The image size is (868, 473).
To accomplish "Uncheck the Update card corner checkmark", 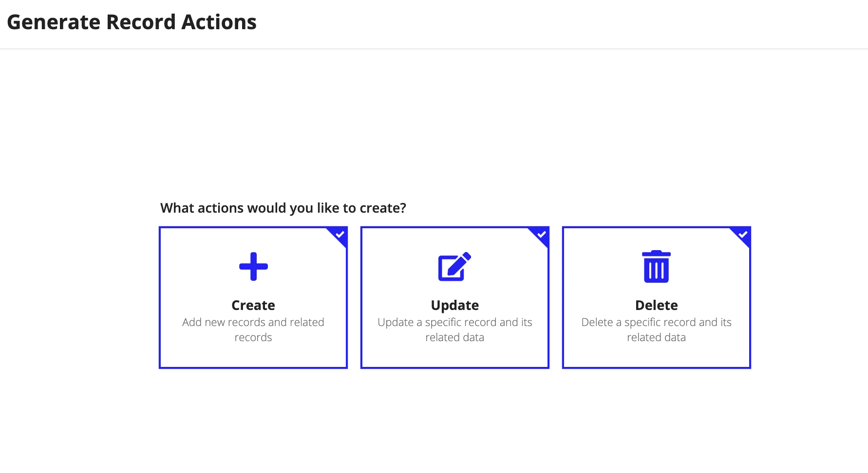I will [542, 235].
